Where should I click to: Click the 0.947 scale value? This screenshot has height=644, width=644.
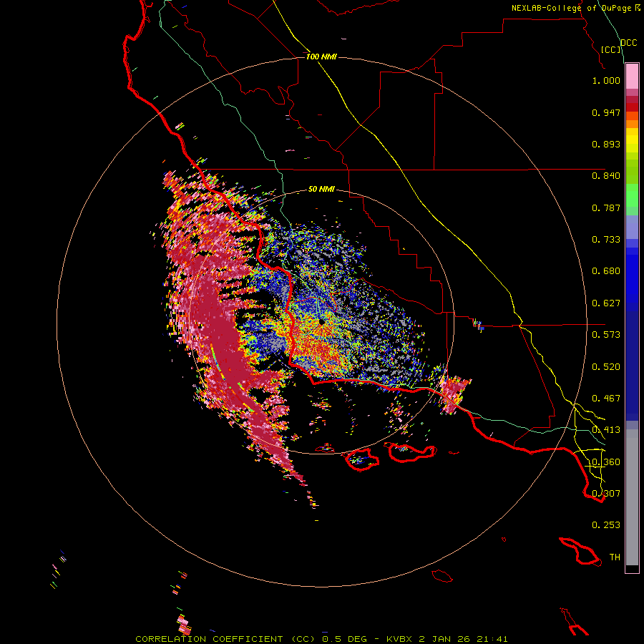click(606, 112)
